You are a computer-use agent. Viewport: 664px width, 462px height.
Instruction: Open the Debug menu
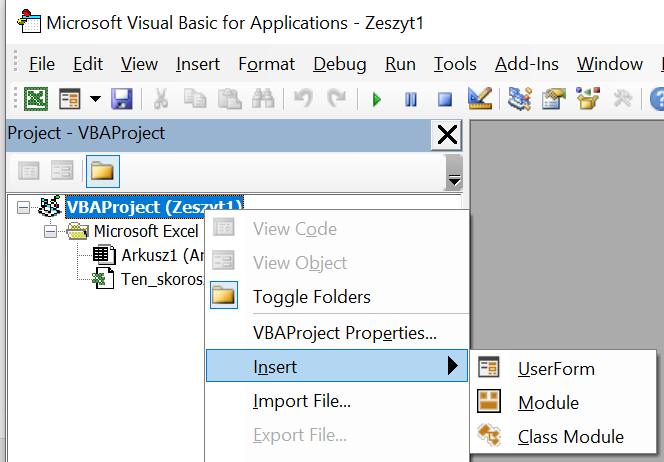click(339, 64)
